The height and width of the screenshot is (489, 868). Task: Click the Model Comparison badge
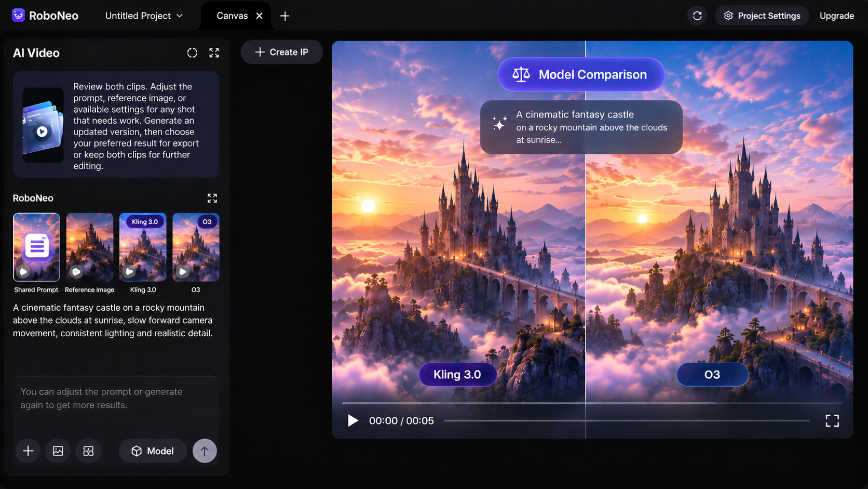tap(581, 74)
